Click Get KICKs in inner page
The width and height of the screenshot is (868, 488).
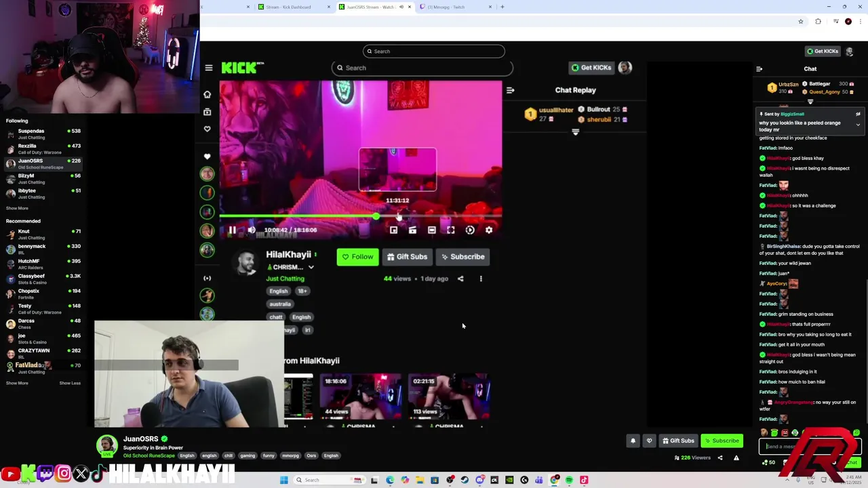click(591, 68)
